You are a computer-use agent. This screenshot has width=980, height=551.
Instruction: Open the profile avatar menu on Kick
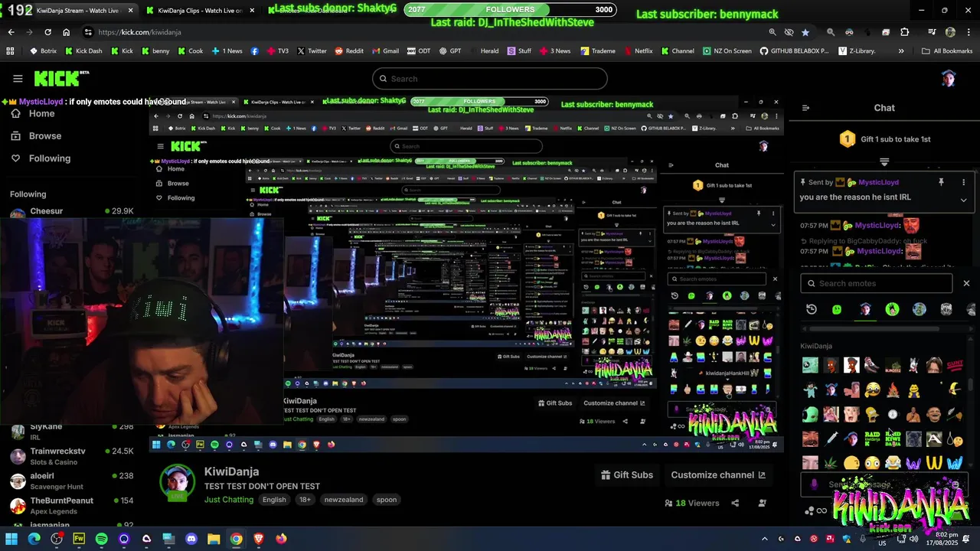click(949, 78)
